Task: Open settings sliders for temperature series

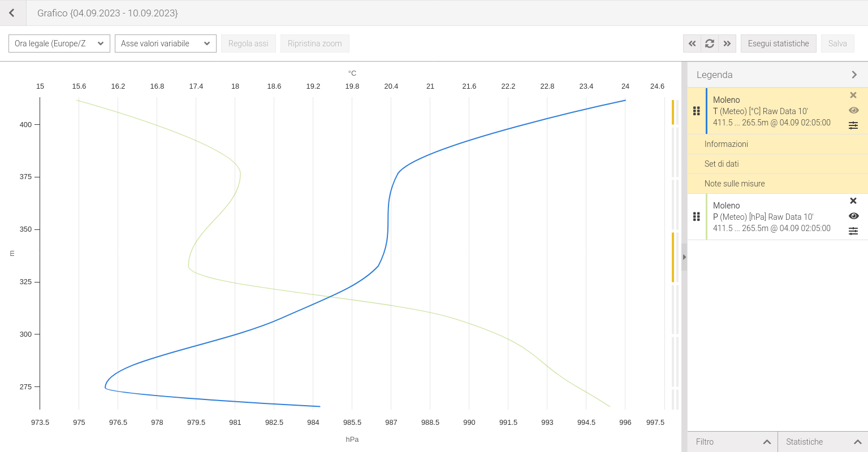Action: (853, 125)
